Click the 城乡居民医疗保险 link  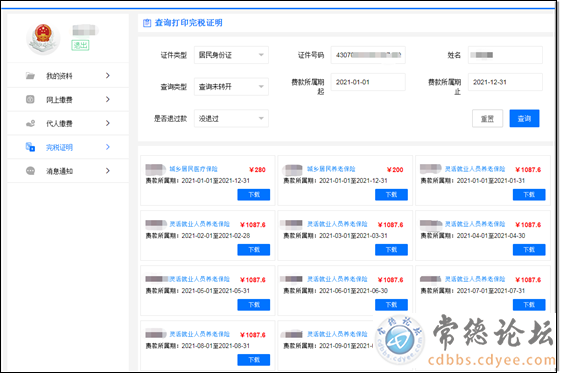click(x=194, y=169)
